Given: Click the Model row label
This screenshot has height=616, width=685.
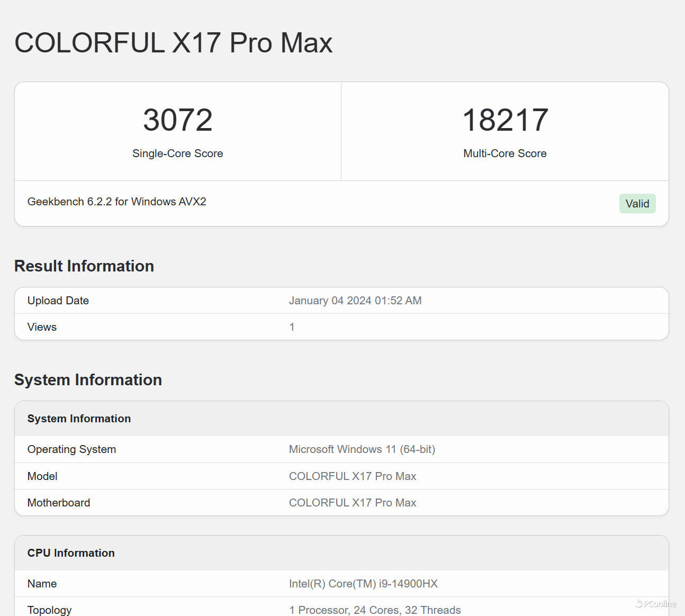Looking at the screenshot, I should pyautogui.click(x=42, y=476).
